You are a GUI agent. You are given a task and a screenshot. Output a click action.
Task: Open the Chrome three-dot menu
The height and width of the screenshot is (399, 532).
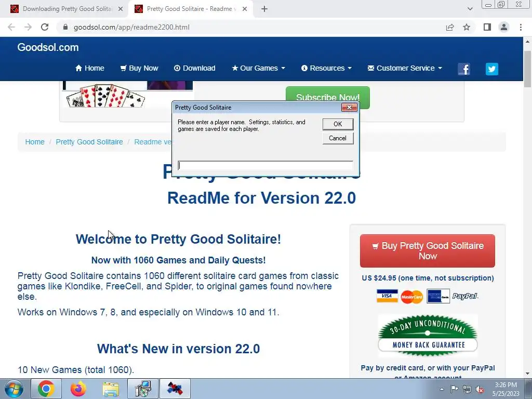[521, 27]
